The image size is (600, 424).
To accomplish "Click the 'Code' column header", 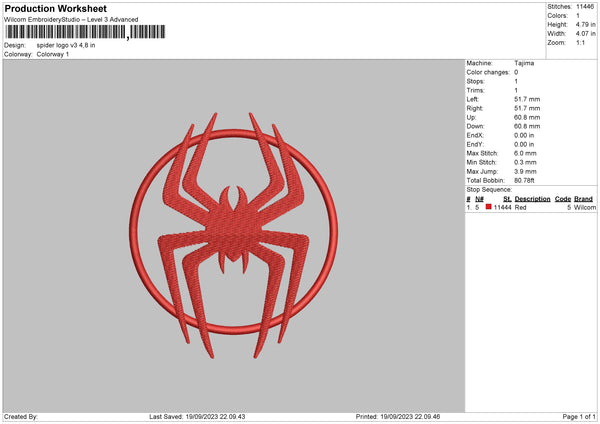I will (x=562, y=199).
